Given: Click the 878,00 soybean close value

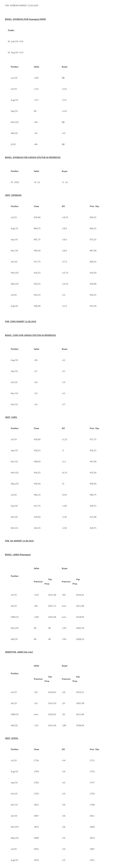Looking at the screenshot, I should pyautogui.click(x=37, y=217).
